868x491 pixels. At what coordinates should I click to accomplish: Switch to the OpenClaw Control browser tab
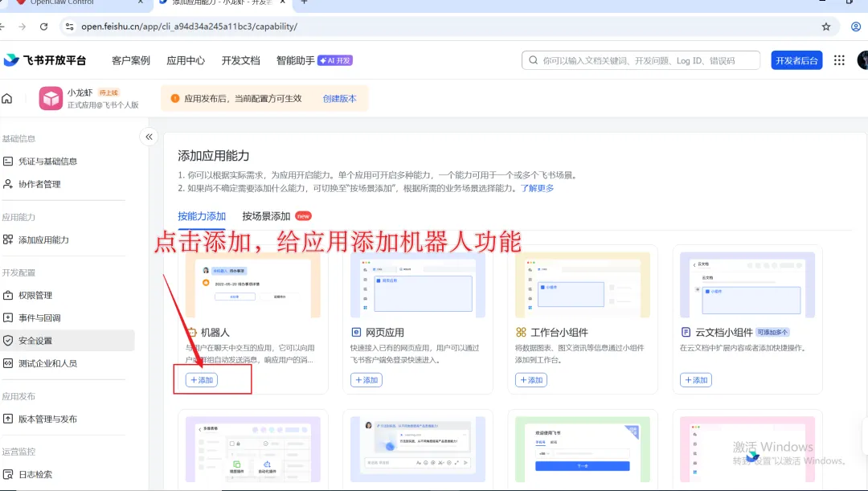click(79, 2)
